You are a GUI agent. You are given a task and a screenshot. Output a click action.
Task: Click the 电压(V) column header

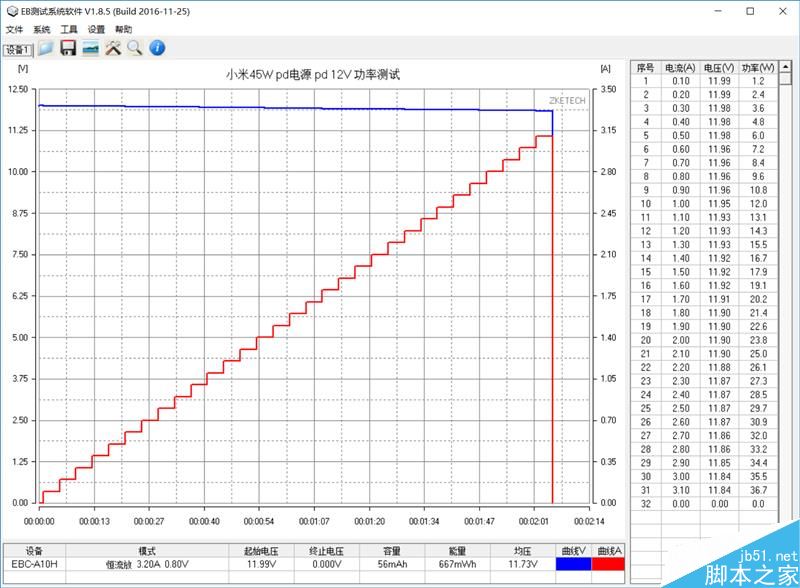[719, 67]
